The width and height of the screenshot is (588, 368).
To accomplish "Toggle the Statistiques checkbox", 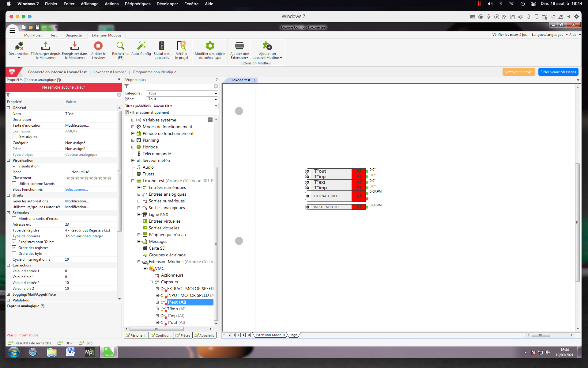I will point(14,137).
